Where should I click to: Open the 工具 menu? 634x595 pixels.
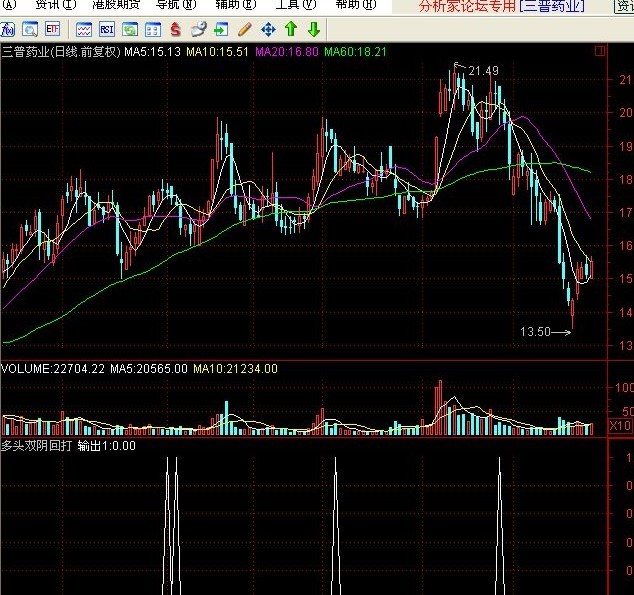tap(296, 5)
